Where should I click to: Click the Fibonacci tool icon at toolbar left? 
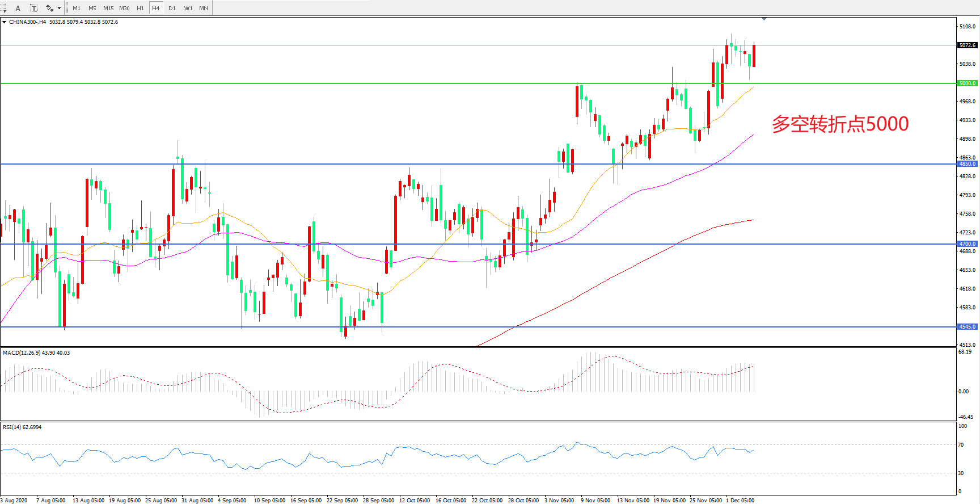tap(3, 8)
